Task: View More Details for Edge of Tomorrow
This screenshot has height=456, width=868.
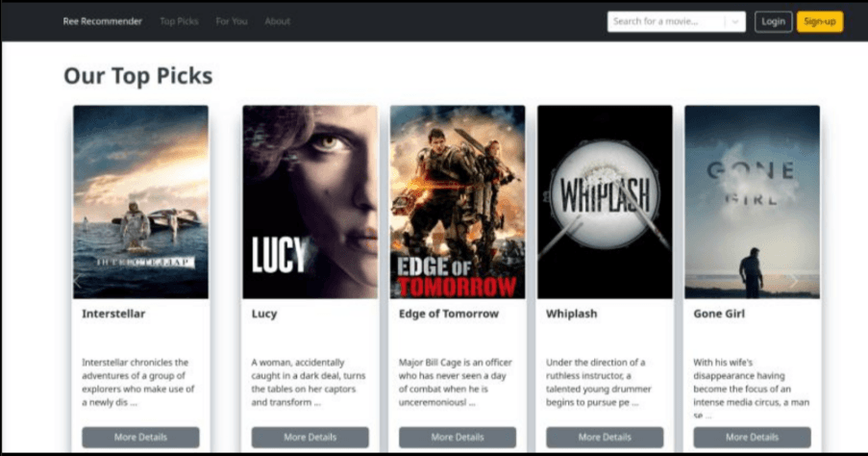Action: pos(458,437)
